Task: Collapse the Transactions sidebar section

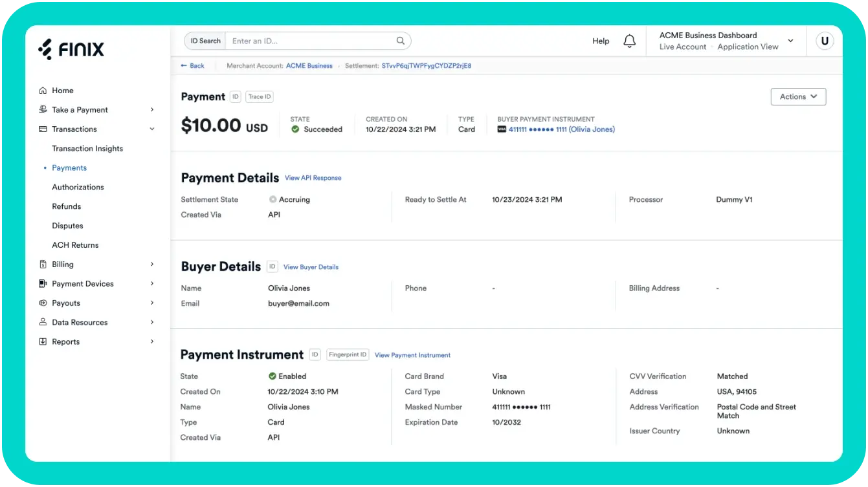Action: (x=152, y=129)
